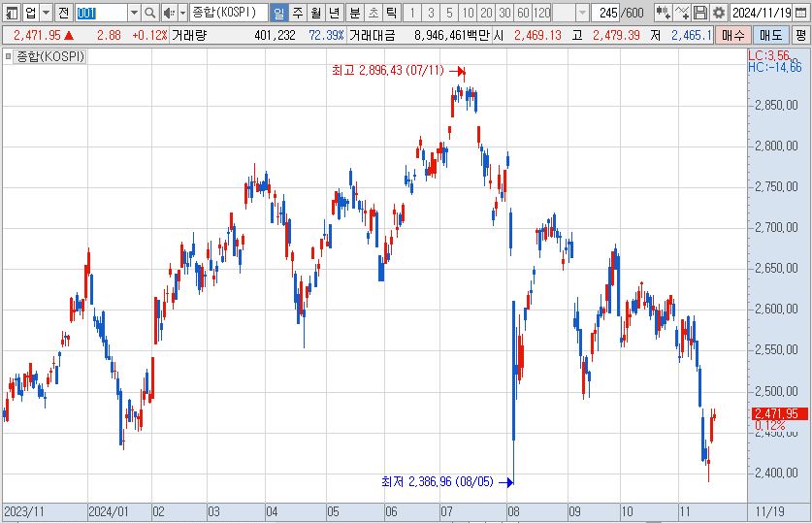Click the 2,850.00 price axis label
The image size is (812, 523).
(776, 106)
